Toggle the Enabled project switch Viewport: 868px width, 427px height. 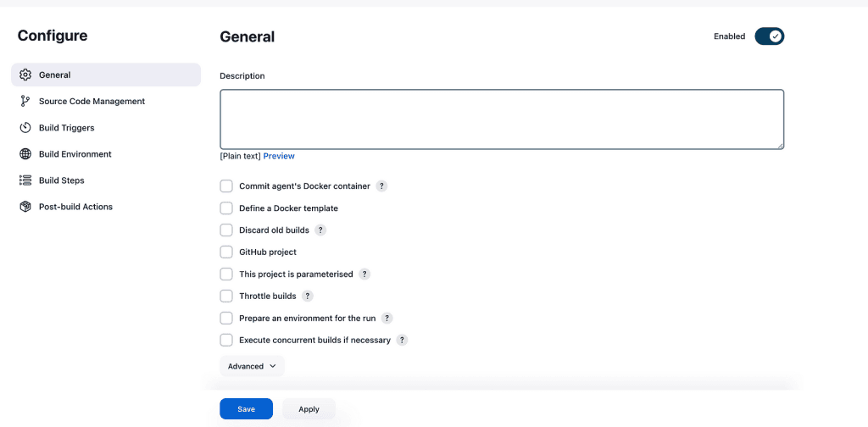point(769,36)
